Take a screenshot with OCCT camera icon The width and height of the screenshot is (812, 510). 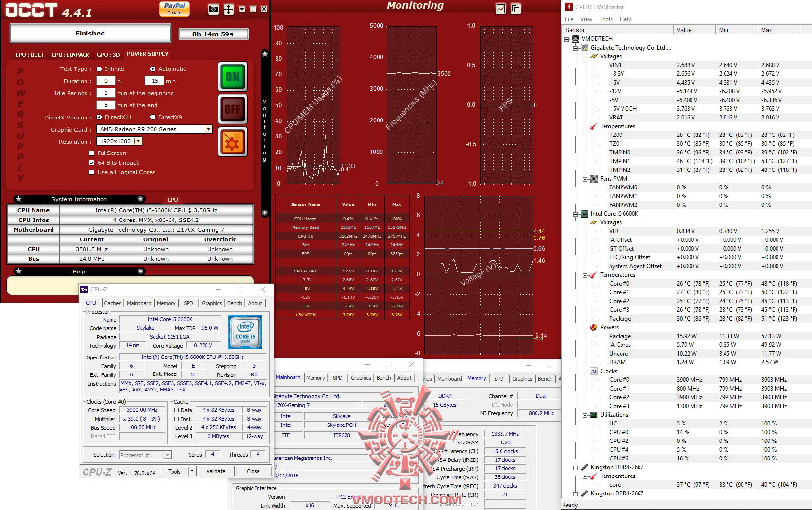tap(213, 9)
